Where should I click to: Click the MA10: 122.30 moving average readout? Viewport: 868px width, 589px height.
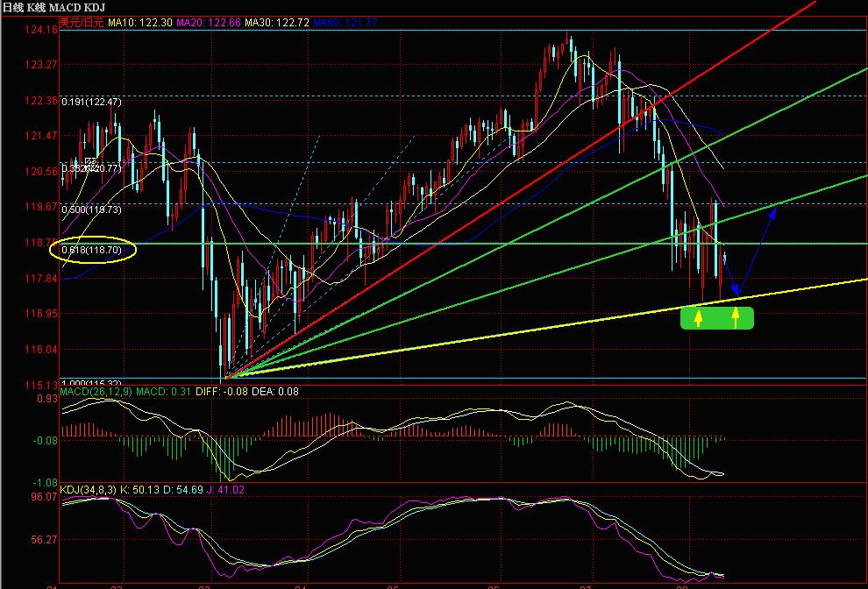point(140,23)
